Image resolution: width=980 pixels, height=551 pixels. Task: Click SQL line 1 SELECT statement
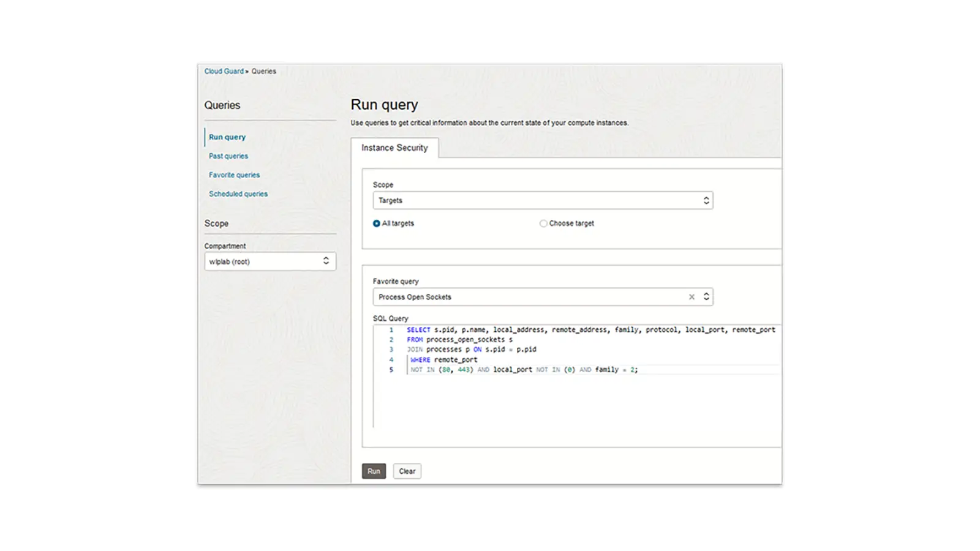(591, 330)
